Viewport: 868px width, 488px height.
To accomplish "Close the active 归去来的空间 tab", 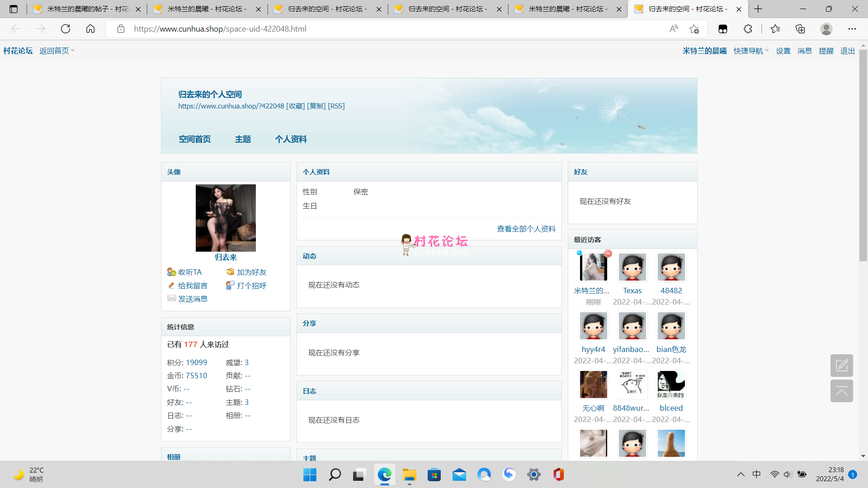I will click(x=739, y=9).
